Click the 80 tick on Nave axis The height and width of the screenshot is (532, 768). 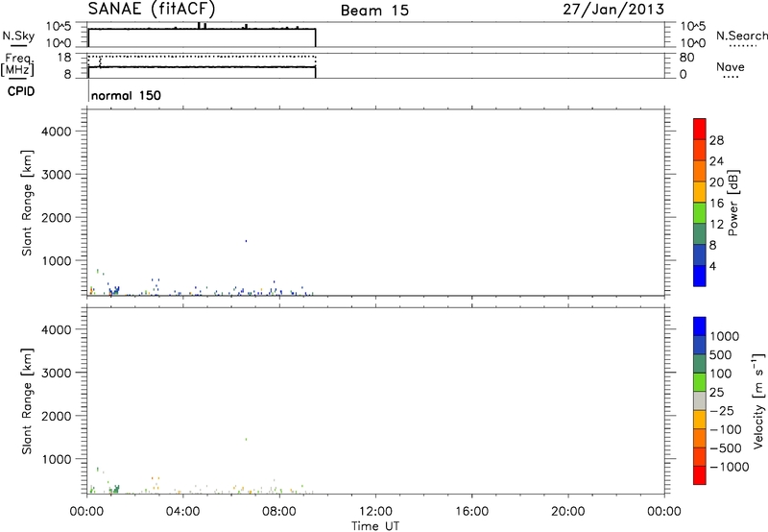coord(686,58)
